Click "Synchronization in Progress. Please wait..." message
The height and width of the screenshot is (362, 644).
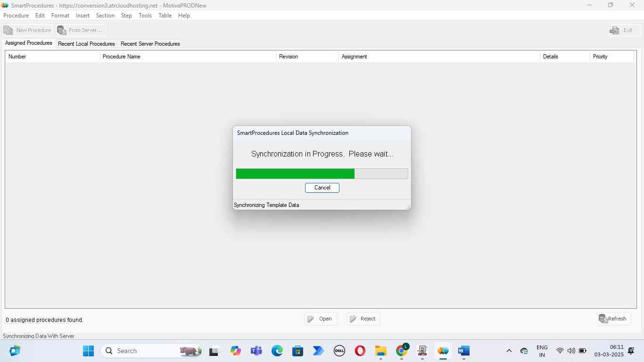point(322,154)
